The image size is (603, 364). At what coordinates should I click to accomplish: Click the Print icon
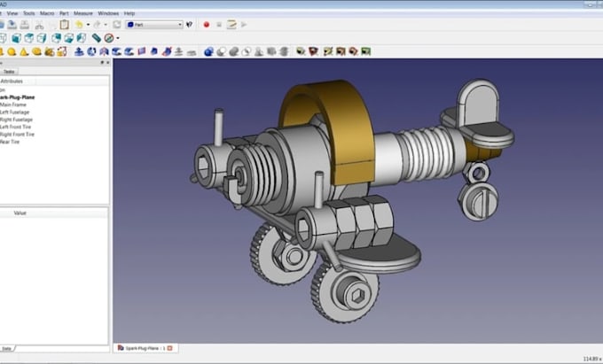(x=25, y=25)
